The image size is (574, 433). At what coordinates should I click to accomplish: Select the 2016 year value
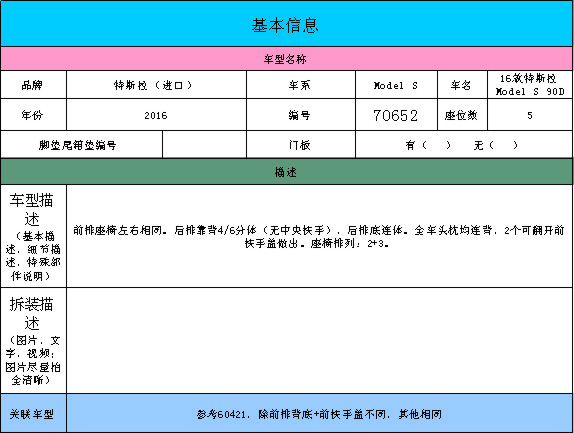[156, 115]
